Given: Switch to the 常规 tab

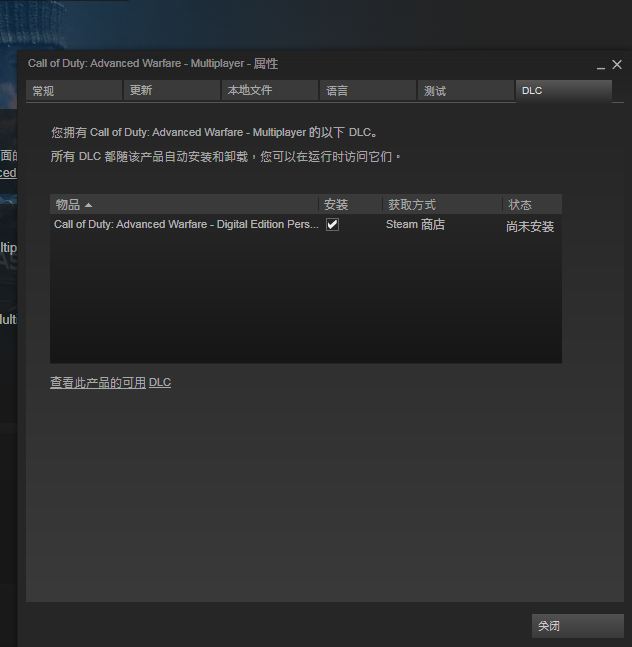Looking at the screenshot, I should click(x=74, y=90).
